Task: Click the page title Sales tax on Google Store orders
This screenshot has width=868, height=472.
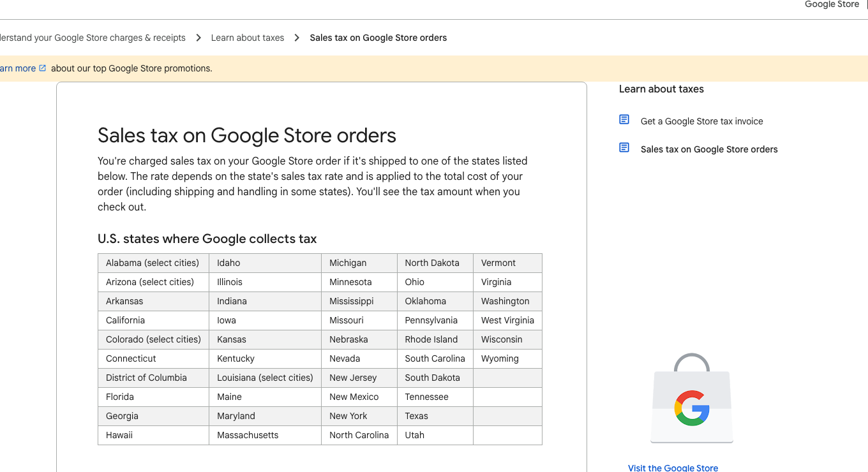Action: tap(247, 135)
